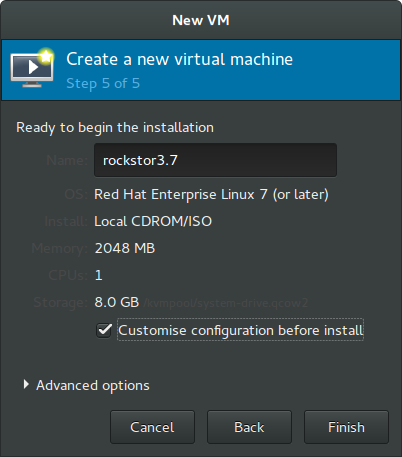Click the '2048 MB' memory value
This screenshot has height=457, width=402.
pos(125,248)
